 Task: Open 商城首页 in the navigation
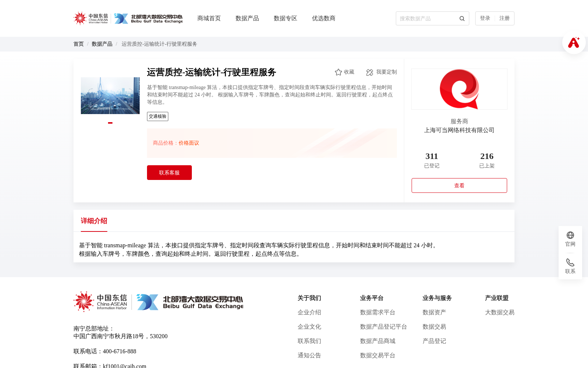click(209, 18)
